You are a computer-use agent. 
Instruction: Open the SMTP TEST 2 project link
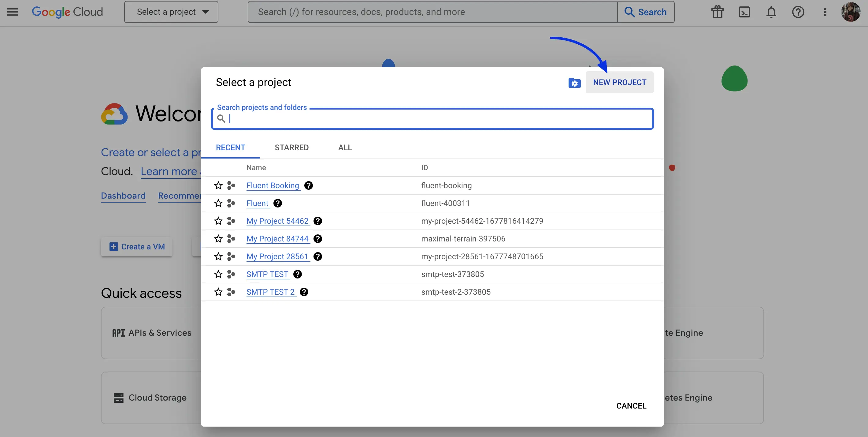tap(271, 292)
